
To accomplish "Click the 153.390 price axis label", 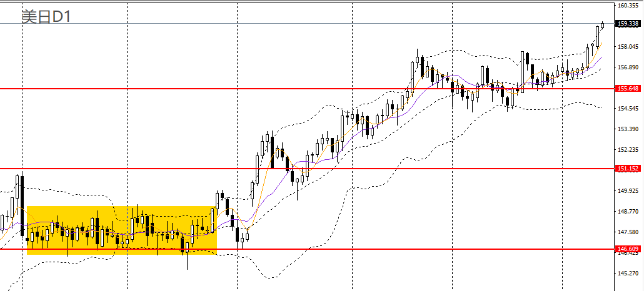I will pyautogui.click(x=627, y=129).
